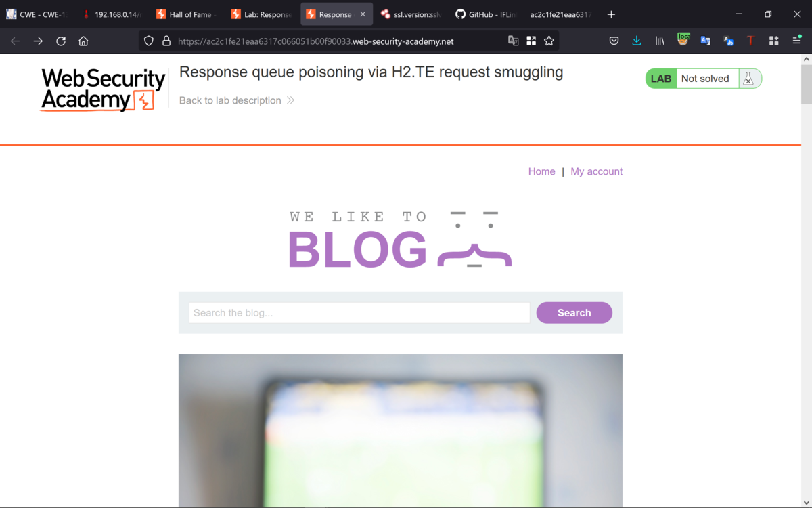Screen dimensions: 812x508
Task: Click the translate page icon in the address bar
Action: point(514,41)
